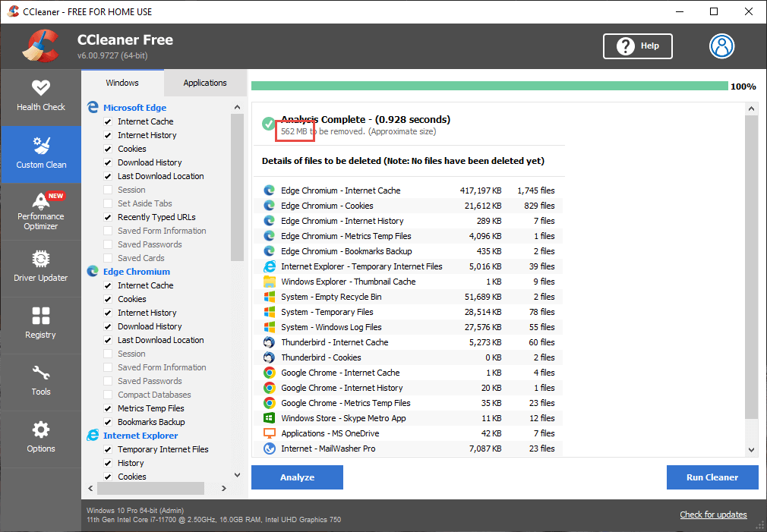Enable Microsoft Edge Saved Passwords checkbox

coord(108,244)
